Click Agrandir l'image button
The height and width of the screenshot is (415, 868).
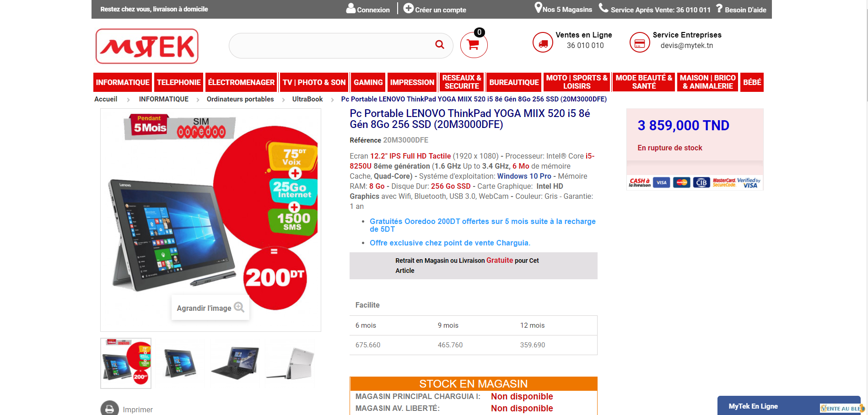(x=210, y=308)
